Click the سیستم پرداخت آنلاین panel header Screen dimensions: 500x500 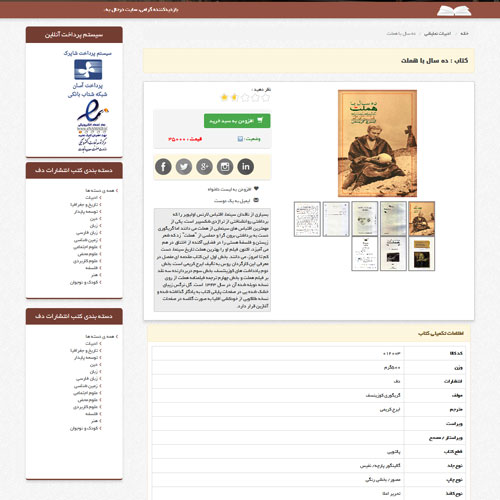click(x=74, y=35)
